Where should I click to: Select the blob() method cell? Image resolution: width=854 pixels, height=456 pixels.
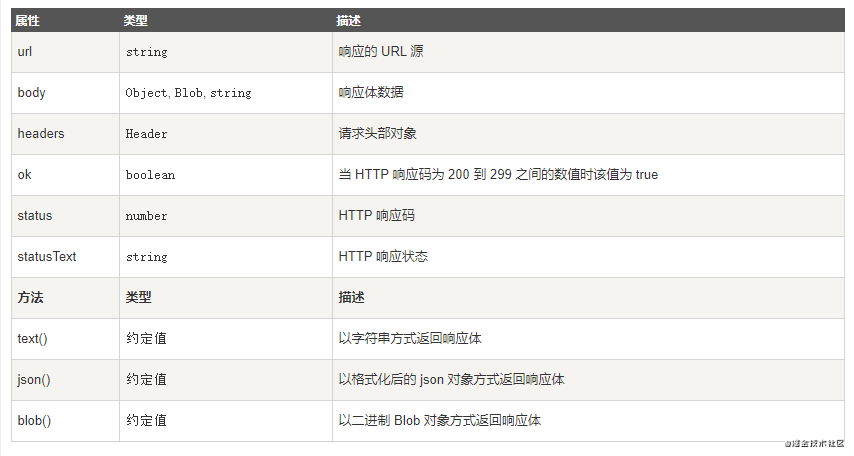(35, 420)
